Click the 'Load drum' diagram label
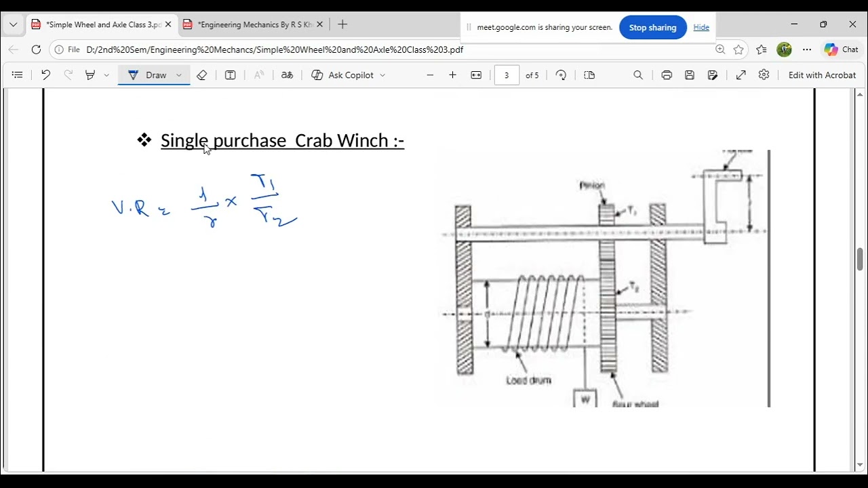The height and width of the screenshot is (488, 868). 529,380
